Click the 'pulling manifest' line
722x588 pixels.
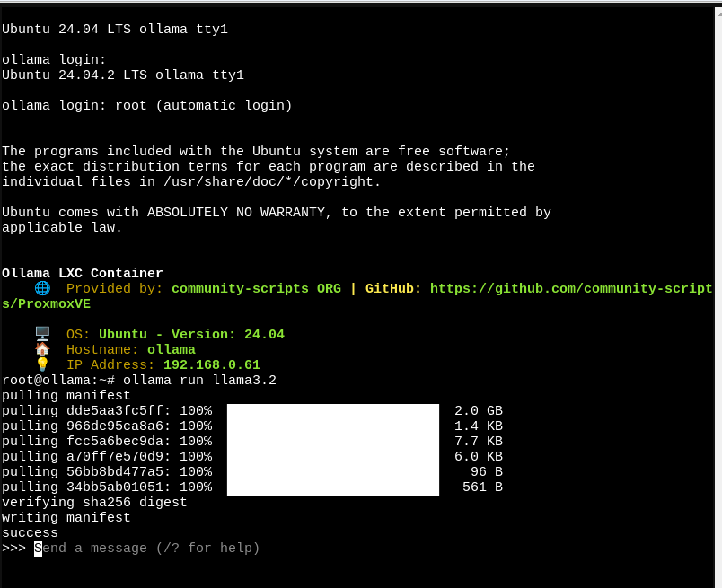click(66, 396)
